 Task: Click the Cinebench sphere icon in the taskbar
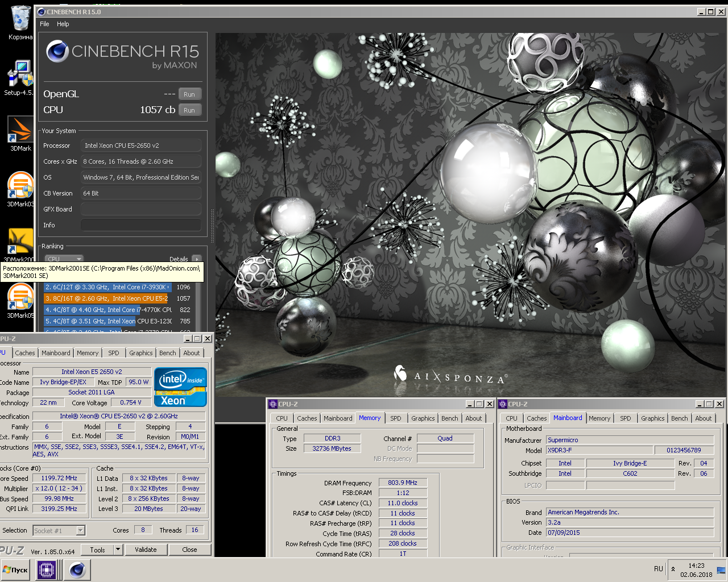click(77, 569)
